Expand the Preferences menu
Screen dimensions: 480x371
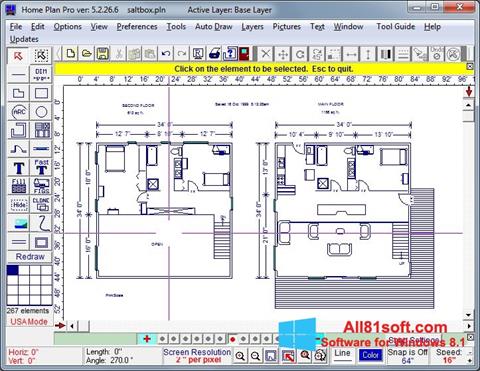tap(137, 27)
